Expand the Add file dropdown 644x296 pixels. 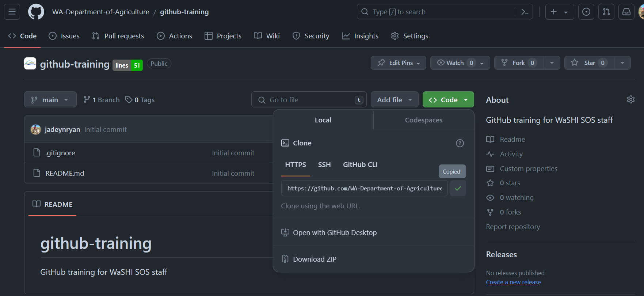pos(394,100)
